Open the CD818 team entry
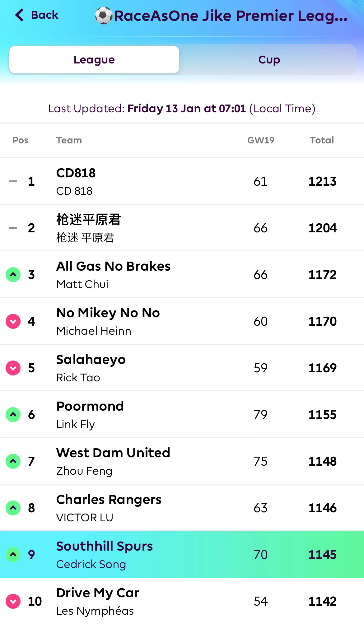 pos(76,173)
